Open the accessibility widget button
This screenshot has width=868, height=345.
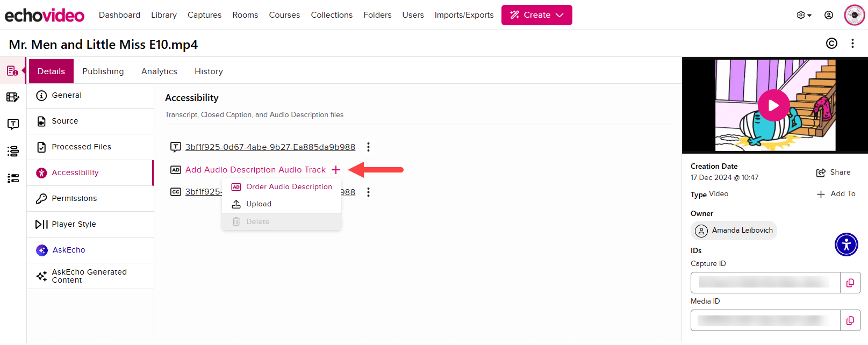[847, 245]
